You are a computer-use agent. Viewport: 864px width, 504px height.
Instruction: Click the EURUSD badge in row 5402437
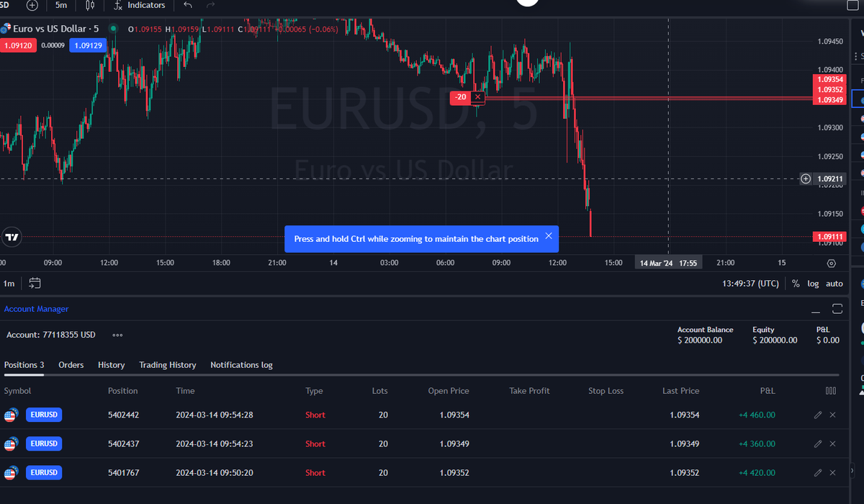44,444
